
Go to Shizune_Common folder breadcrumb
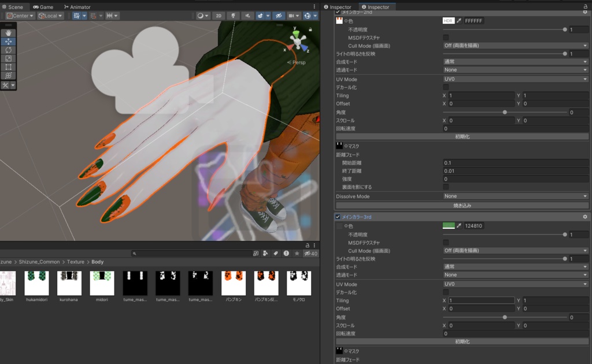point(39,262)
